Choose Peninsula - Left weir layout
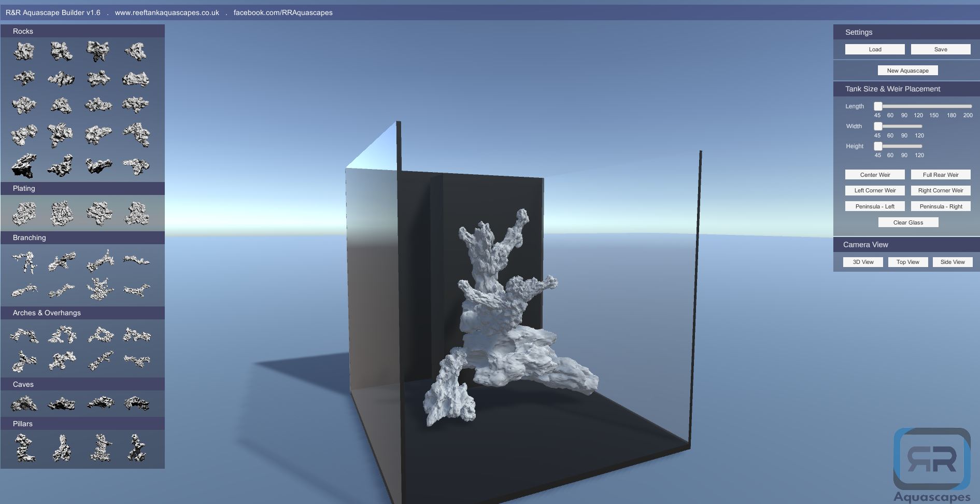Viewport: 980px width, 504px height. (875, 206)
